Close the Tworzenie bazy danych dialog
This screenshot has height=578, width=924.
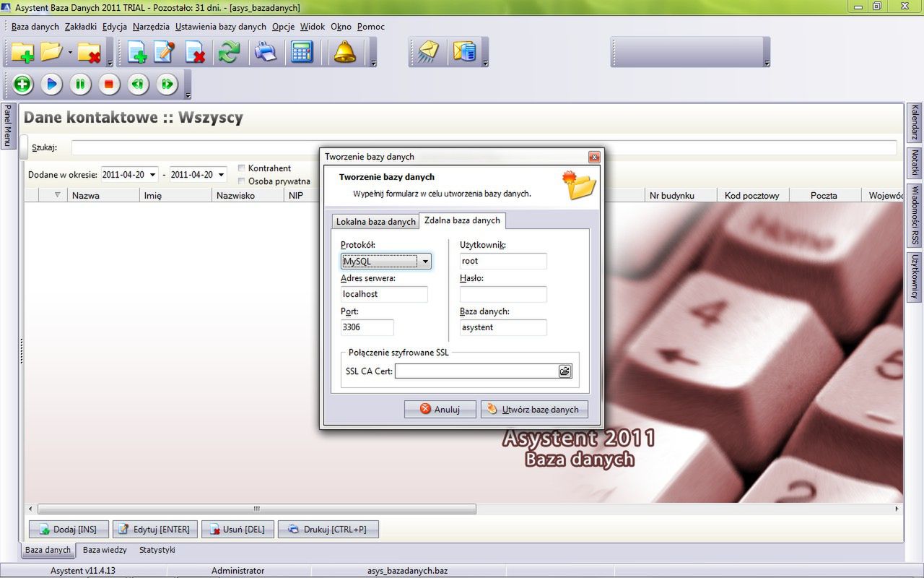[x=594, y=157]
